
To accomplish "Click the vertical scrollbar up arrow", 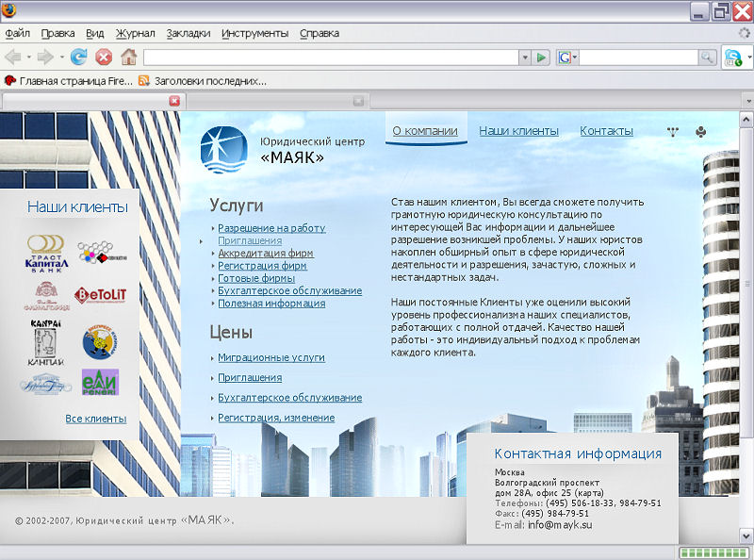I will (746, 119).
